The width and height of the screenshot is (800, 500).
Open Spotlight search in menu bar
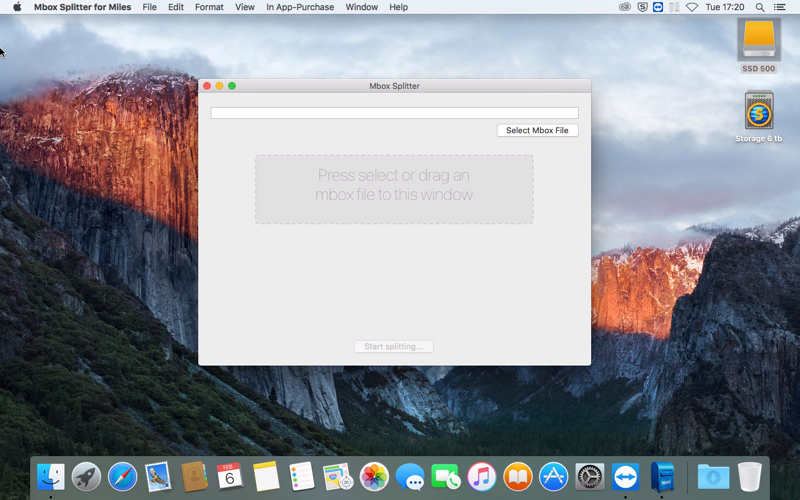tap(760, 7)
